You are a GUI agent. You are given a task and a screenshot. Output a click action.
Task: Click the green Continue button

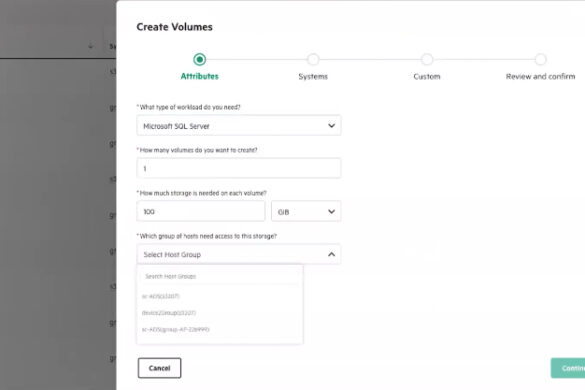[568, 368]
